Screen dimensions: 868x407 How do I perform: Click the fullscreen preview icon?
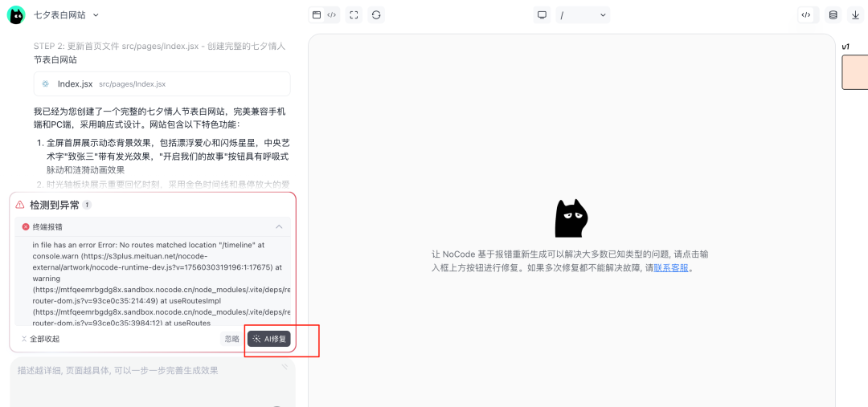354,15
